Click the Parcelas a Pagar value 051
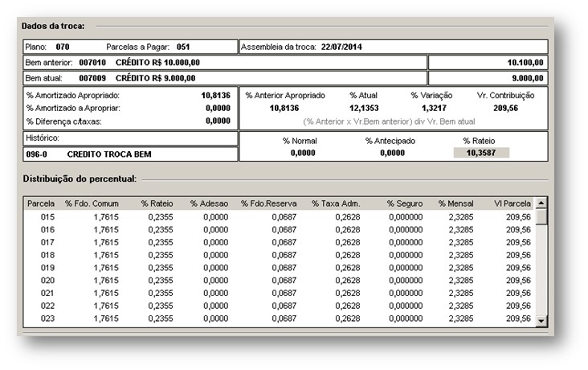Screen dimensions: 588x370 (183, 47)
